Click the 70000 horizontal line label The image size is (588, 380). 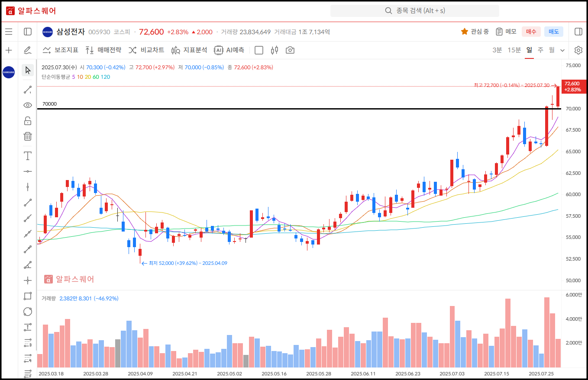point(49,104)
